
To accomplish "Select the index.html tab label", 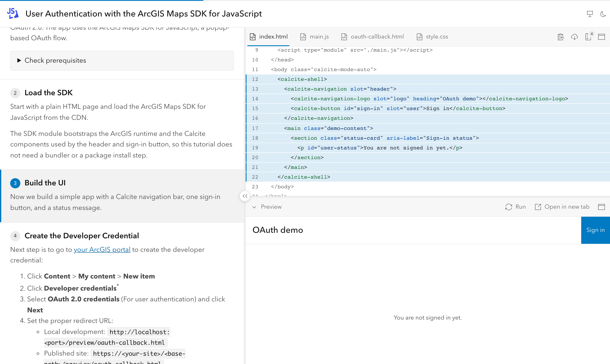I will point(273,37).
